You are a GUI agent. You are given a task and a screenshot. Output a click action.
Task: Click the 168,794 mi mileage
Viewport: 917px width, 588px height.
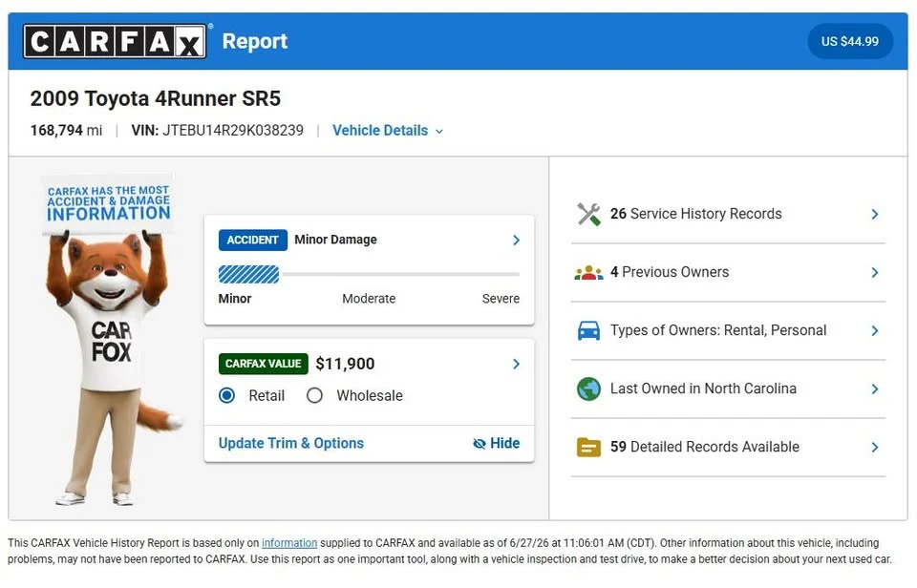(66, 131)
